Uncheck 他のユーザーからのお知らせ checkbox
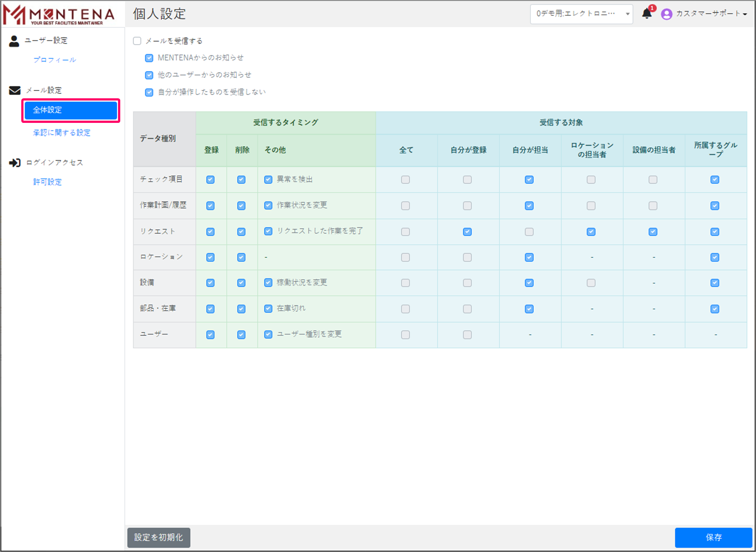756x552 pixels. point(149,75)
